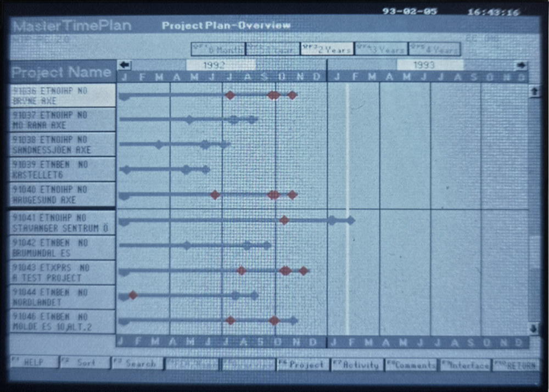Click the F3 Search button
The height and width of the screenshot is (392, 549).
[137, 363]
